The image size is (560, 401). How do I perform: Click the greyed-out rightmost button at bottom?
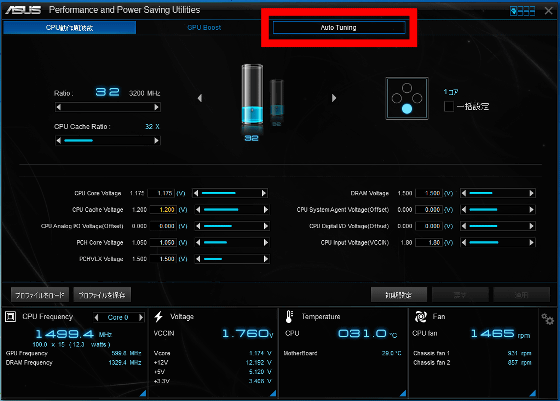[521, 295]
